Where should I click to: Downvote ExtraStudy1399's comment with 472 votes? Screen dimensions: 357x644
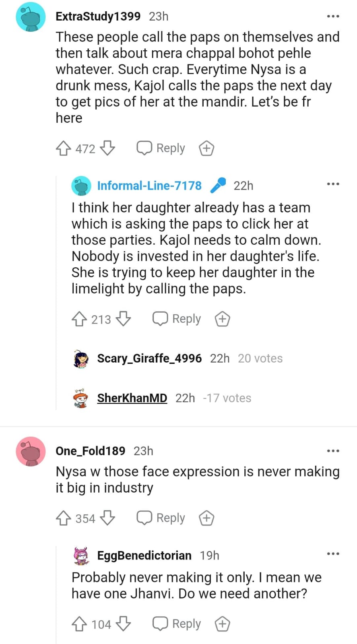click(x=107, y=149)
